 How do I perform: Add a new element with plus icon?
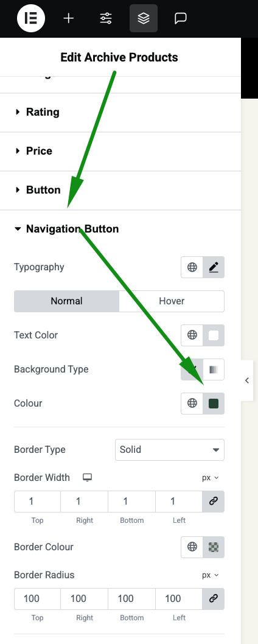pyautogui.click(x=69, y=18)
